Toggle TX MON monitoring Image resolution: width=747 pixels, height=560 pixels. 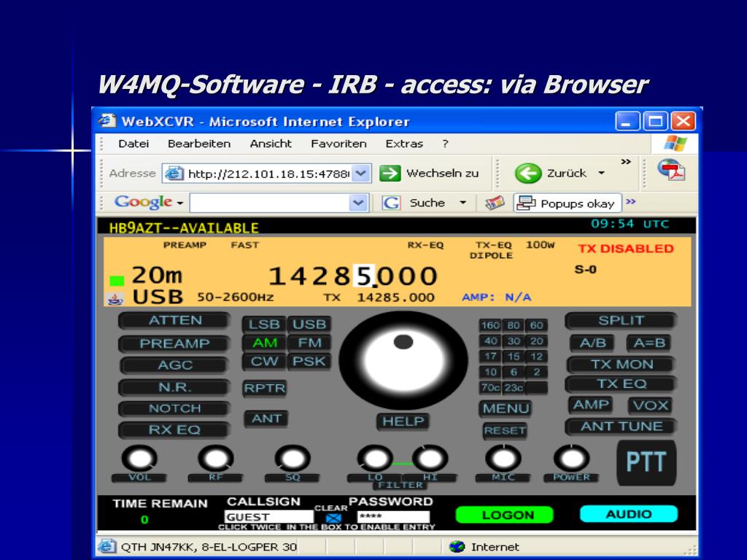coord(622,365)
